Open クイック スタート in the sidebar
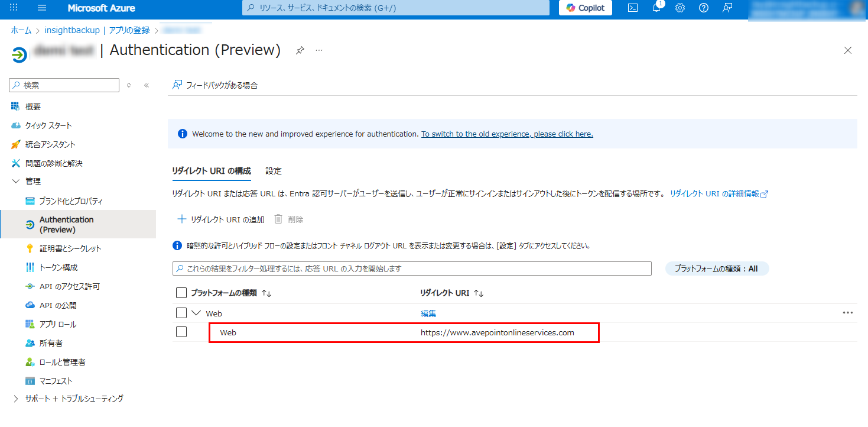 (x=48, y=125)
